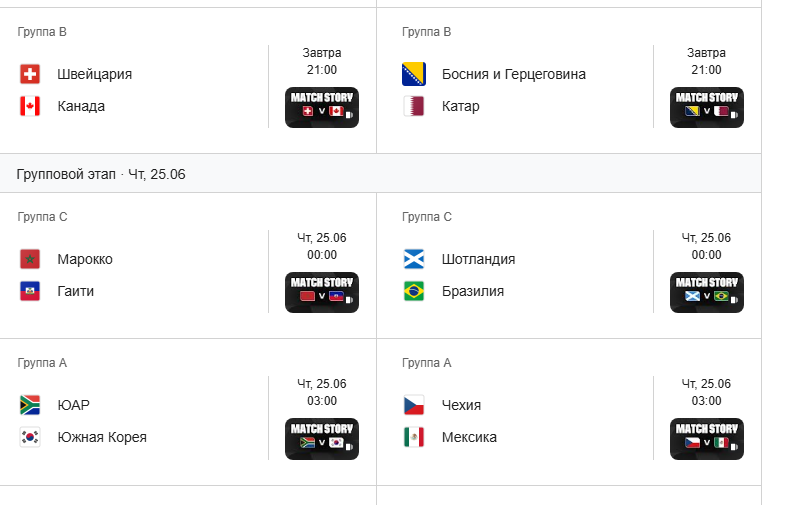Viewport: 805px width, 505px height.
Task: Open Match Story for Switzerland v Canada
Action: click(322, 107)
